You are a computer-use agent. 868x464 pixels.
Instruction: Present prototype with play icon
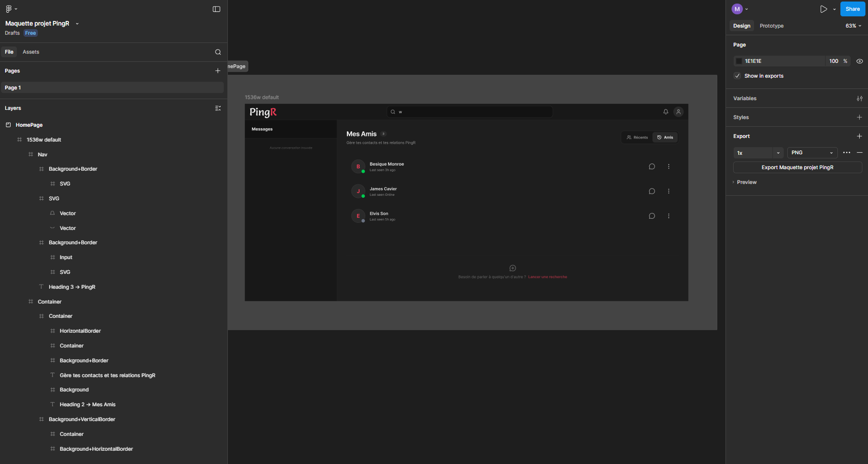tap(824, 9)
